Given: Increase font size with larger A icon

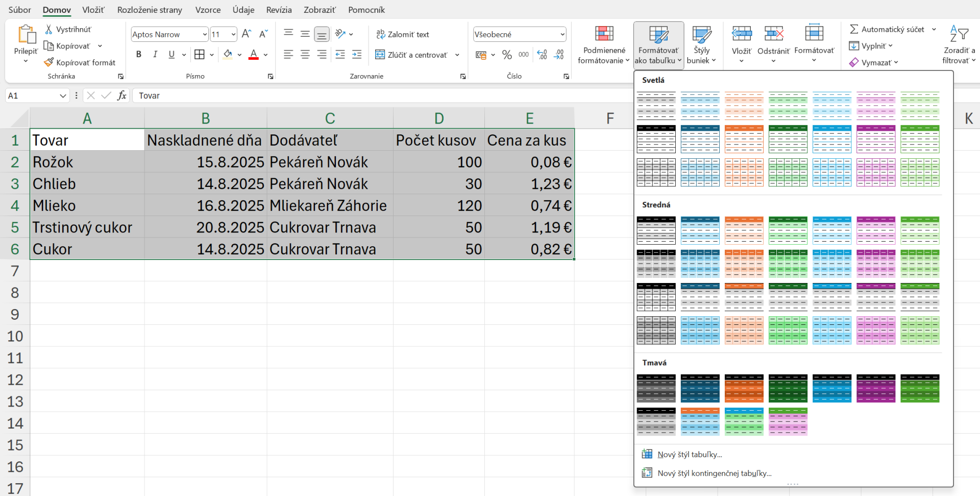Looking at the screenshot, I should click(247, 34).
